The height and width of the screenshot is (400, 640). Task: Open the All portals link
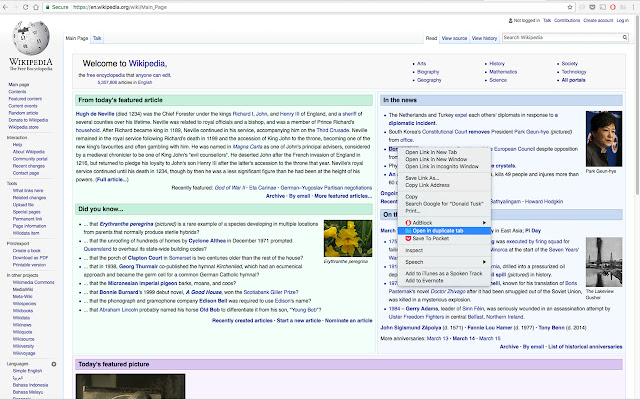573,80
